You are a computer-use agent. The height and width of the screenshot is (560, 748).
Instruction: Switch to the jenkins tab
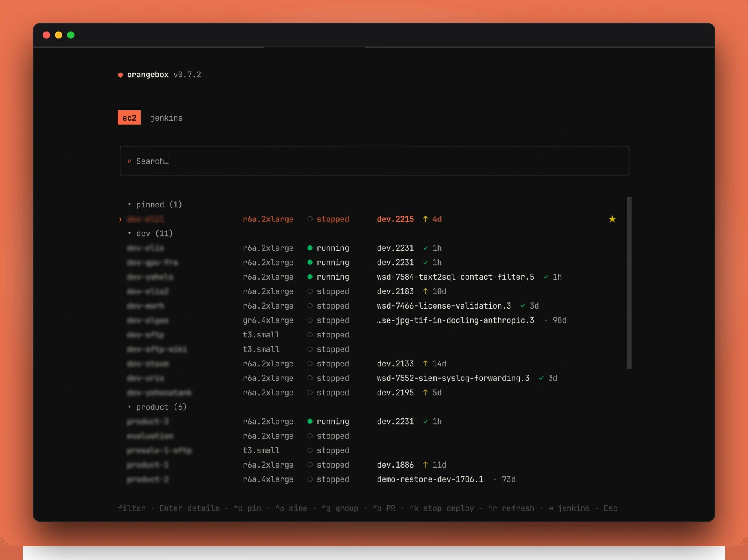(166, 118)
